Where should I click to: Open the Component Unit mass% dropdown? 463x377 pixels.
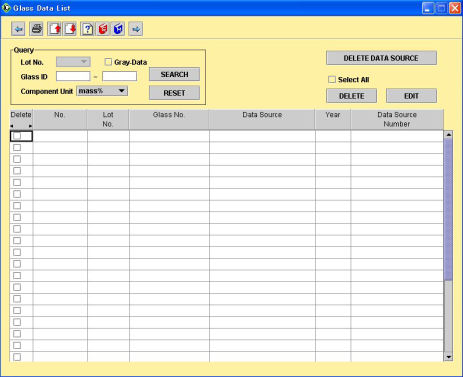[102, 91]
